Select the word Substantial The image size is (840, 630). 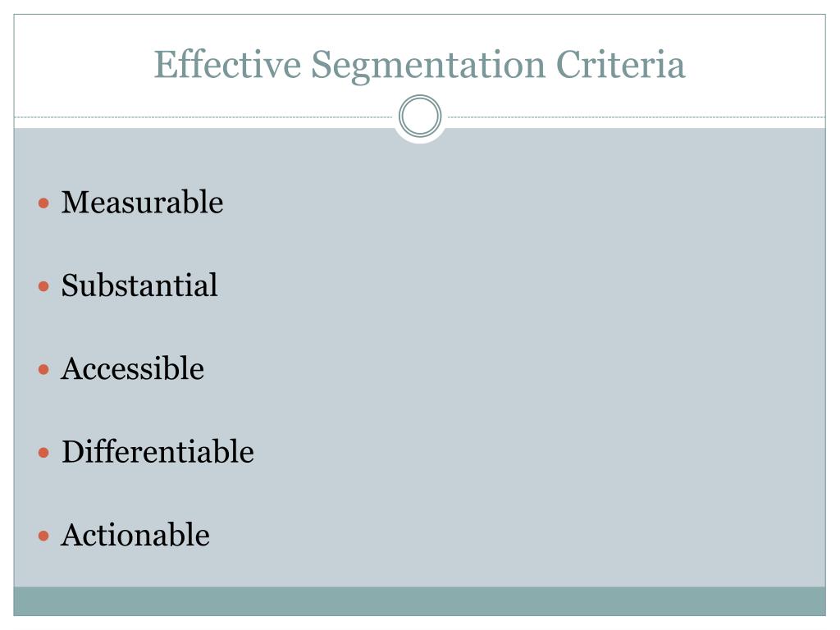(139, 285)
